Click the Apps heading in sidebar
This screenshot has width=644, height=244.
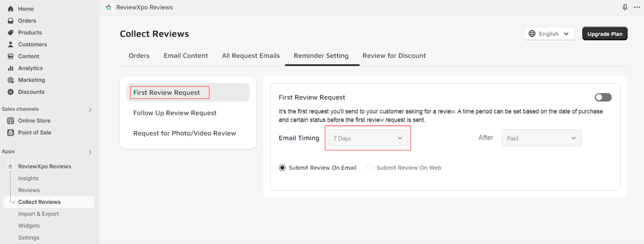tap(8, 151)
